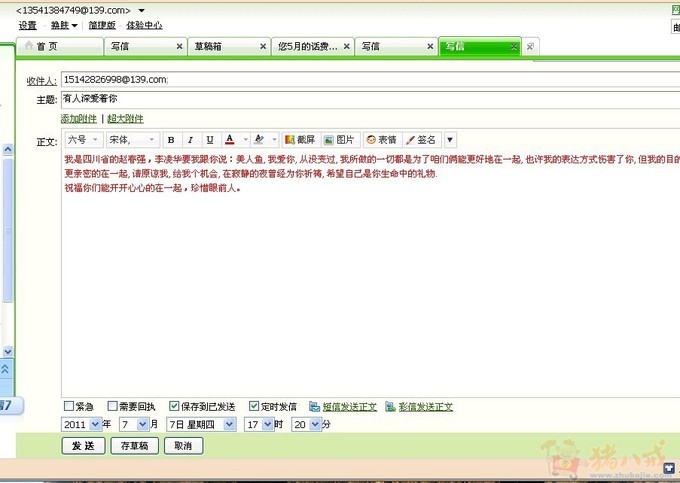
Task: Click the 超大附件 large attachment link
Action: 125,118
